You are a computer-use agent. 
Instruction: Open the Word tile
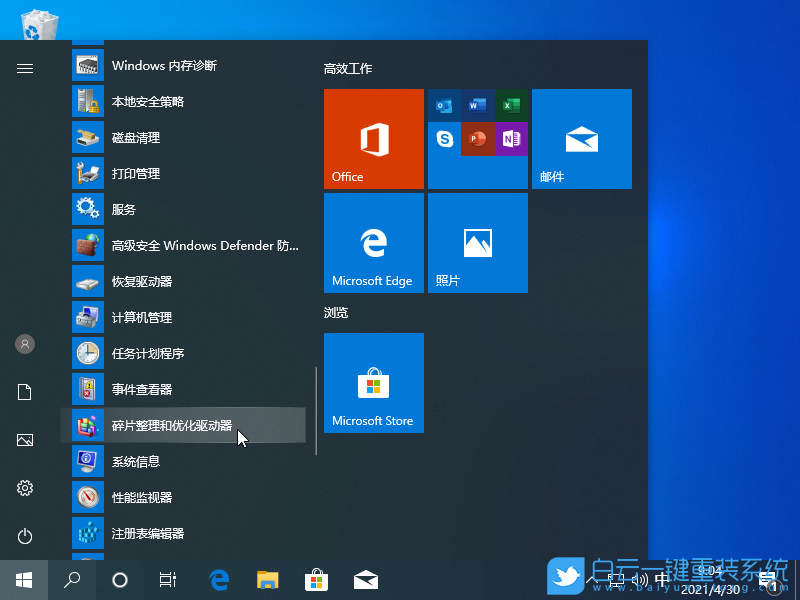click(477, 105)
